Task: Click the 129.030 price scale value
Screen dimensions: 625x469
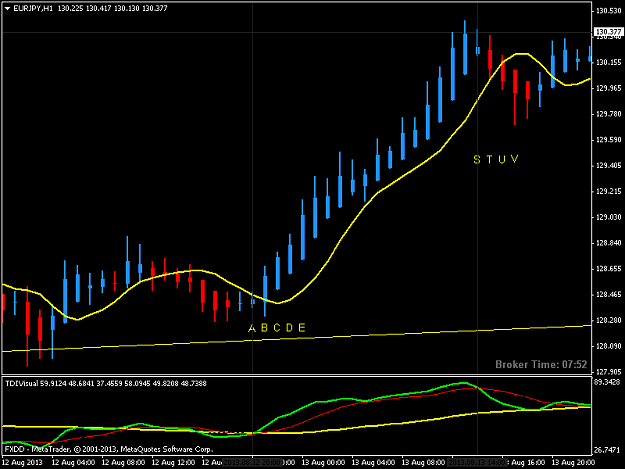Action: pyautogui.click(x=609, y=217)
